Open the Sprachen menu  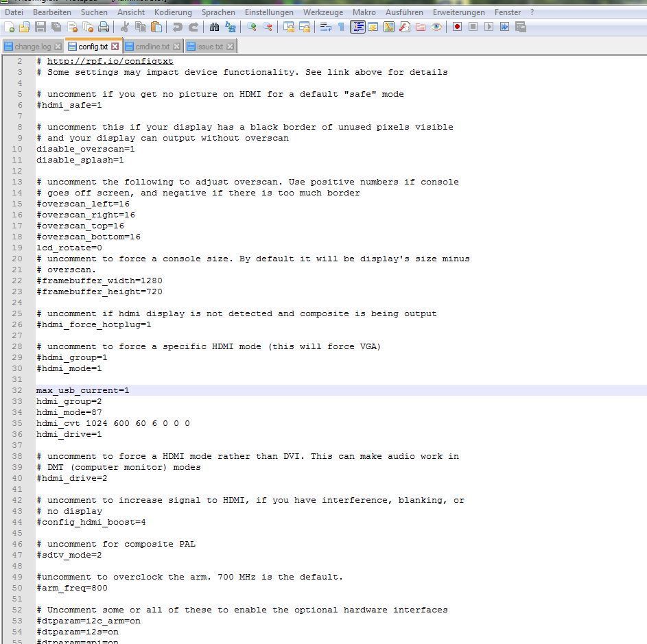click(218, 12)
